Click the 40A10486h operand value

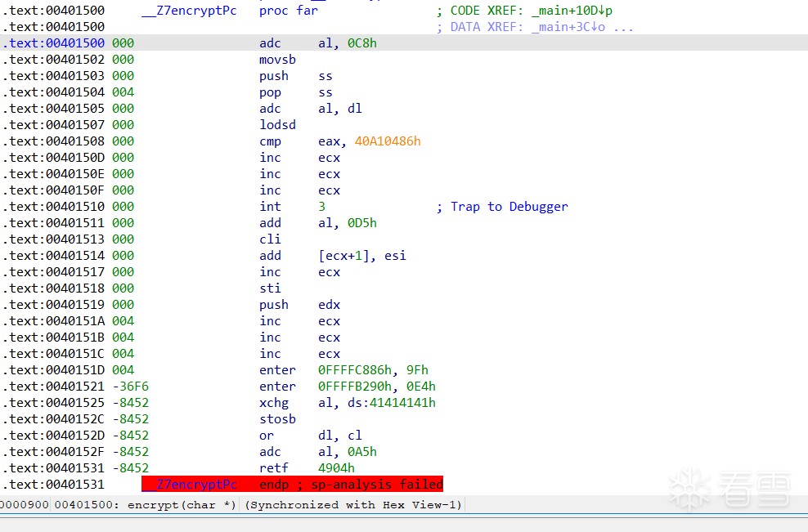pos(388,141)
